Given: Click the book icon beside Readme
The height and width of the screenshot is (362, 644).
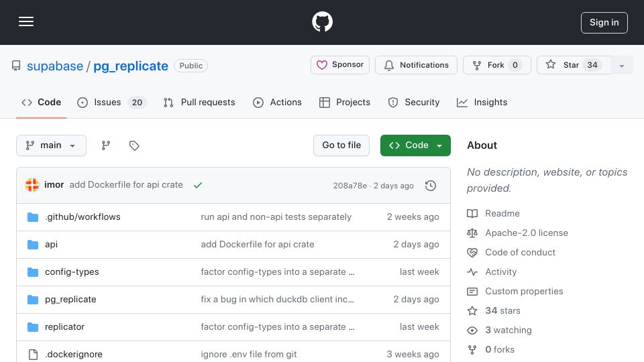Looking at the screenshot, I should (472, 213).
